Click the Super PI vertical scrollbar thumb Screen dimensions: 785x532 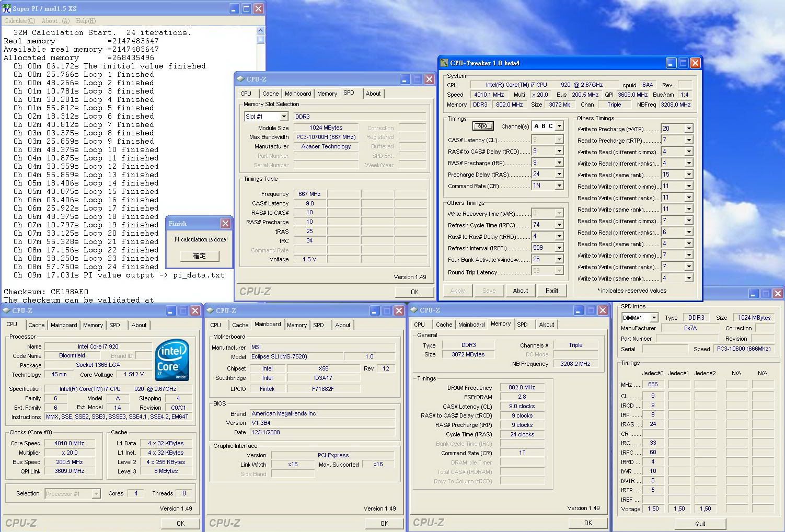click(x=261, y=39)
